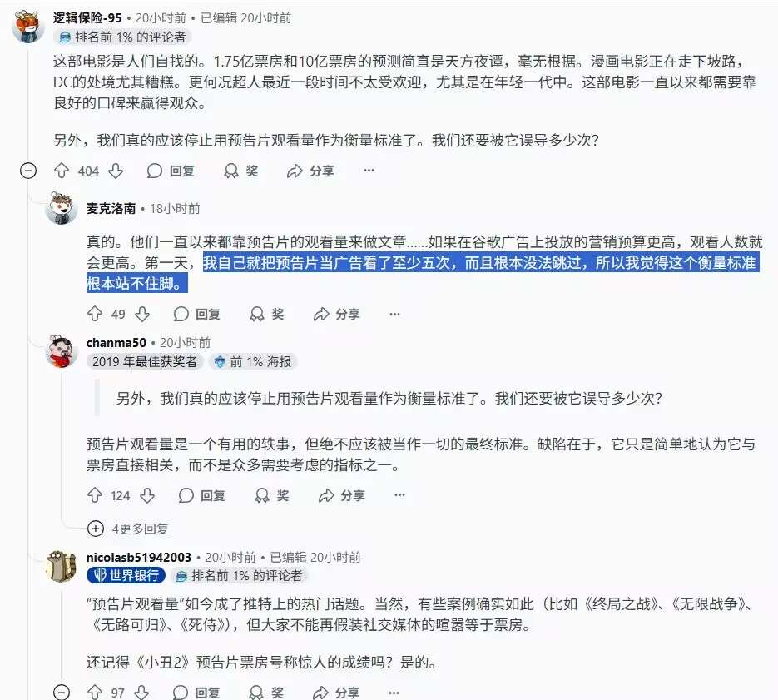
Task: Expand the 4更多回复 replies
Action: [x=128, y=529]
